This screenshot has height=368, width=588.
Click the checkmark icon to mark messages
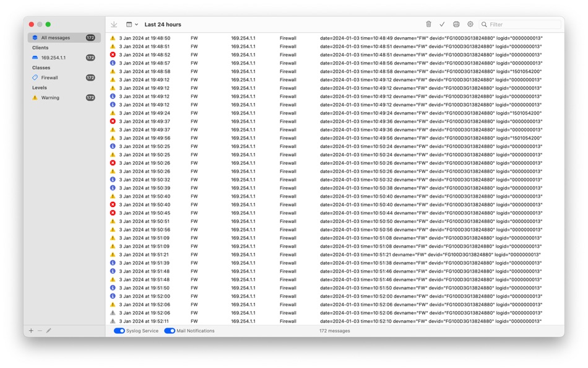(x=442, y=24)
